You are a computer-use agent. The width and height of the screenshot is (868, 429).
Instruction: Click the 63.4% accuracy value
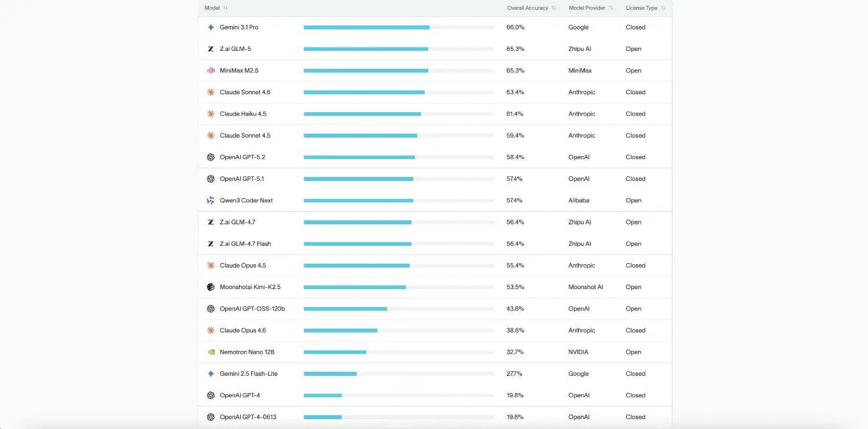516,93
